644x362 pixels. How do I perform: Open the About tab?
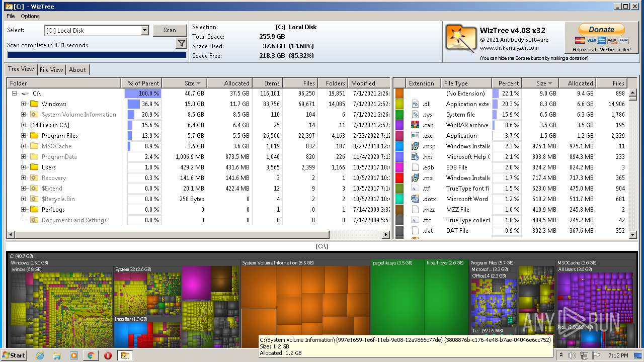coord(77,70)
